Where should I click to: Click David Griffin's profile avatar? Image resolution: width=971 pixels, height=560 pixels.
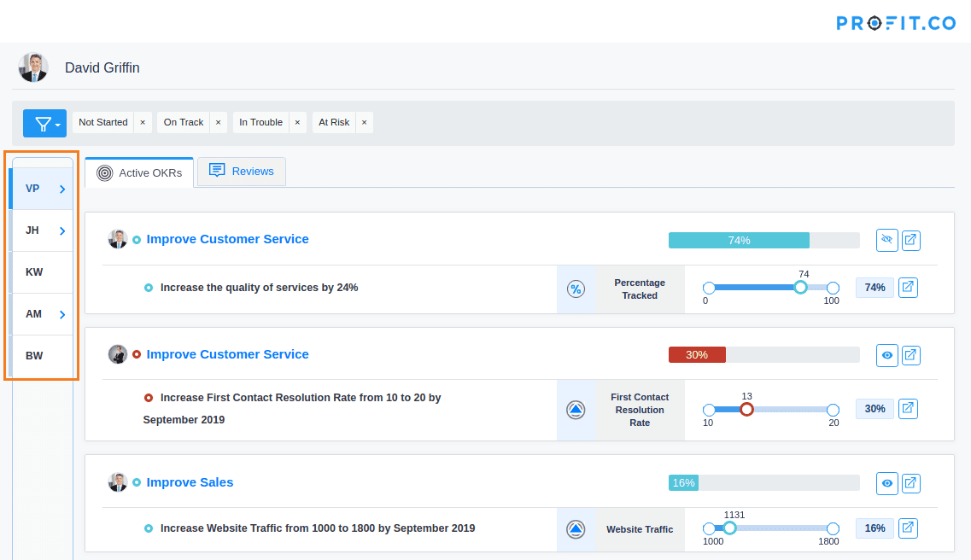32,67
